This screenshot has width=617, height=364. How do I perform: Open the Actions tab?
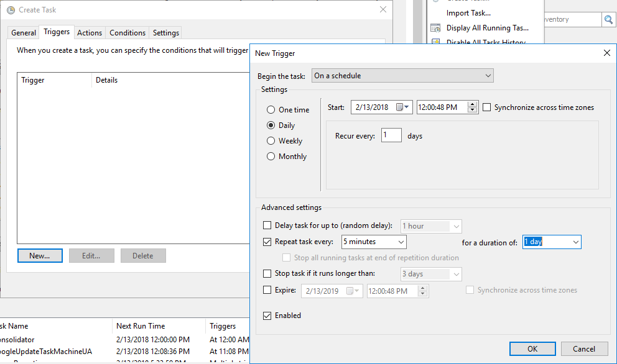tap(90, 33)
